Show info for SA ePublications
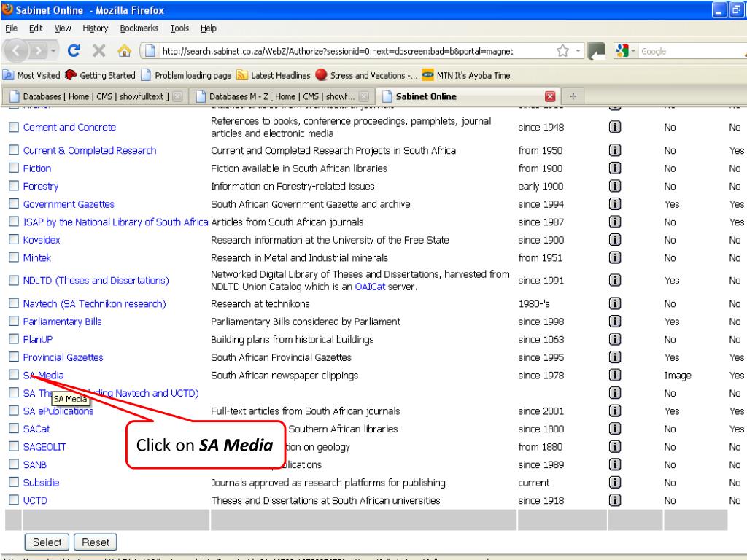This screenshot has width=747, height=560. tap(614, 411)
